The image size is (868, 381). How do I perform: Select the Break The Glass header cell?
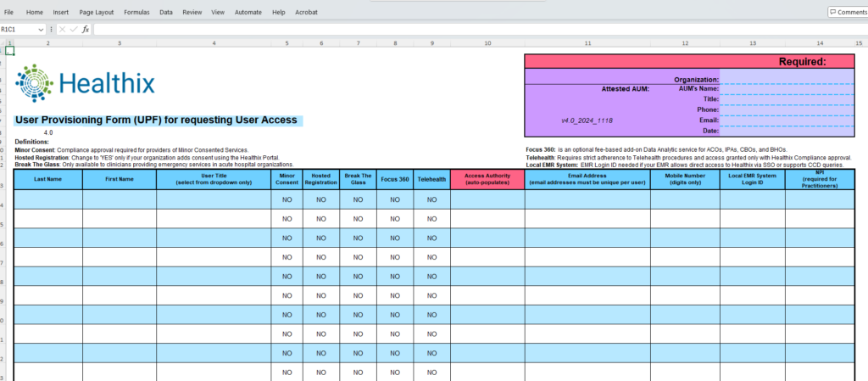(x=358, y=179)
